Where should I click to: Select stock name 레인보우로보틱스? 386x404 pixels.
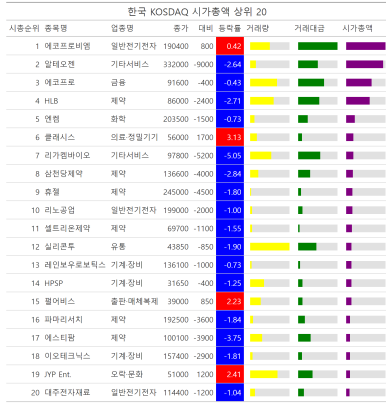(x=75, y=265)
